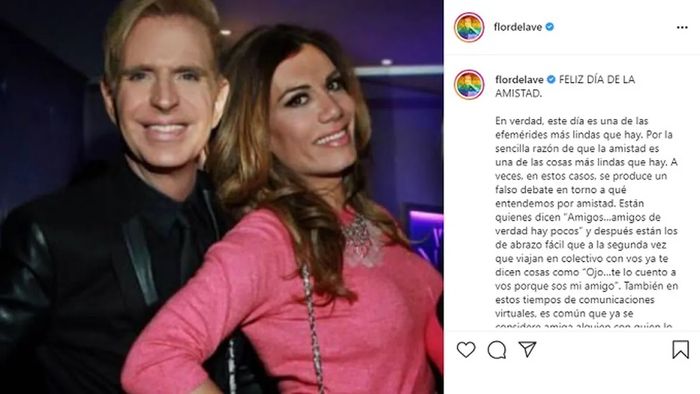Select the 'FELIZ DÍA DE LA AMISTAD.' caption heading

point(565,87)
